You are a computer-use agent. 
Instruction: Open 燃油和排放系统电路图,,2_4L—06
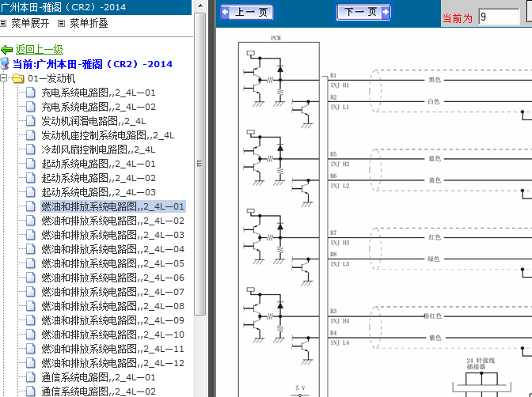pos(113,278)
